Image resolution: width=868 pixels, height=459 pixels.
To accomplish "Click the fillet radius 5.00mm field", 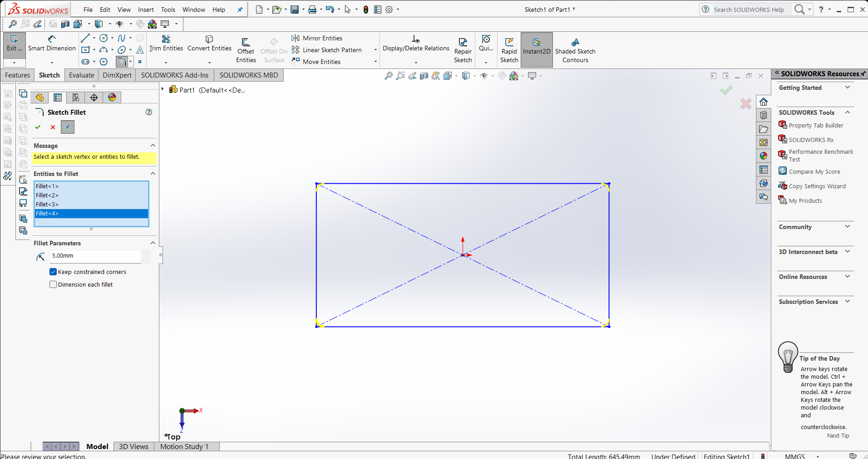I will click(x=95, y=256).
